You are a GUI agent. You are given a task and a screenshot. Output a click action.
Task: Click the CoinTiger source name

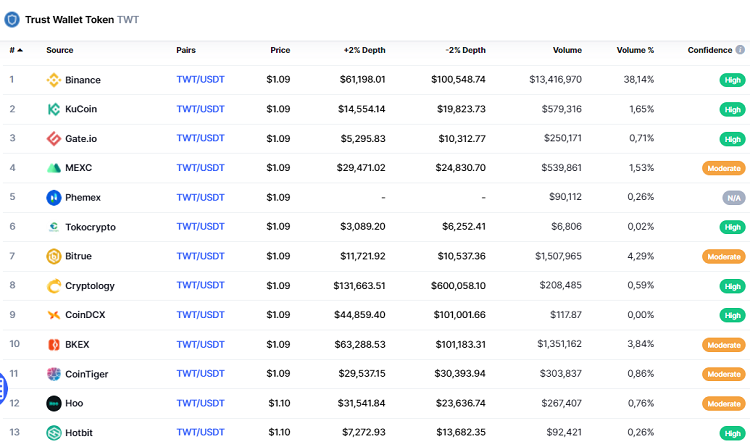87,374
